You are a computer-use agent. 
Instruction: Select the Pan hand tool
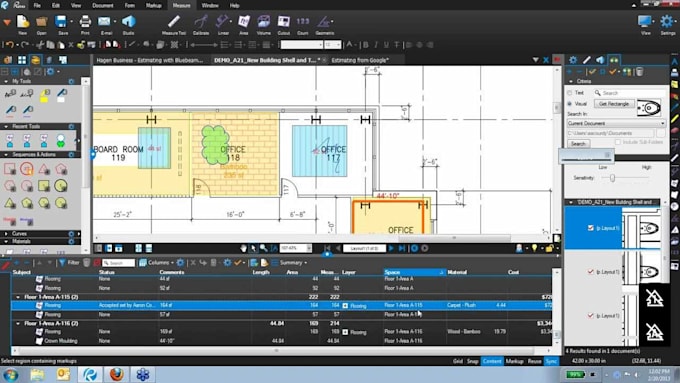click(244, 248)
